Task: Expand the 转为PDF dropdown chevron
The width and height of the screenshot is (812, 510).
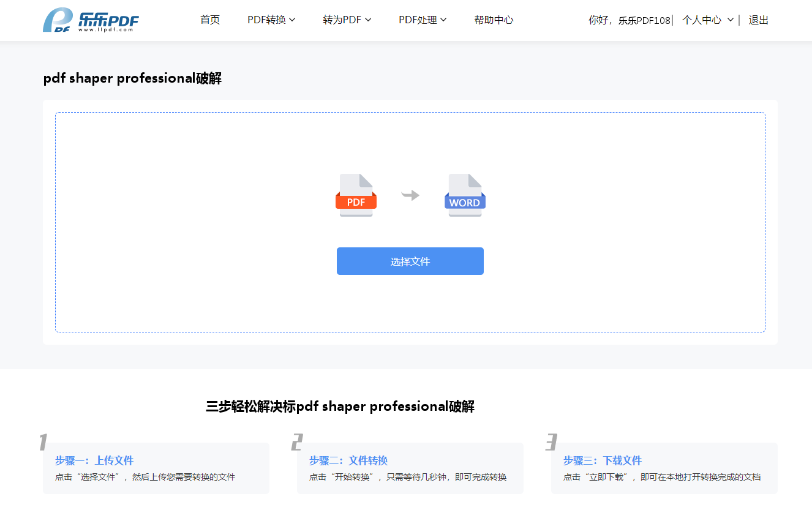Action: 368,20
